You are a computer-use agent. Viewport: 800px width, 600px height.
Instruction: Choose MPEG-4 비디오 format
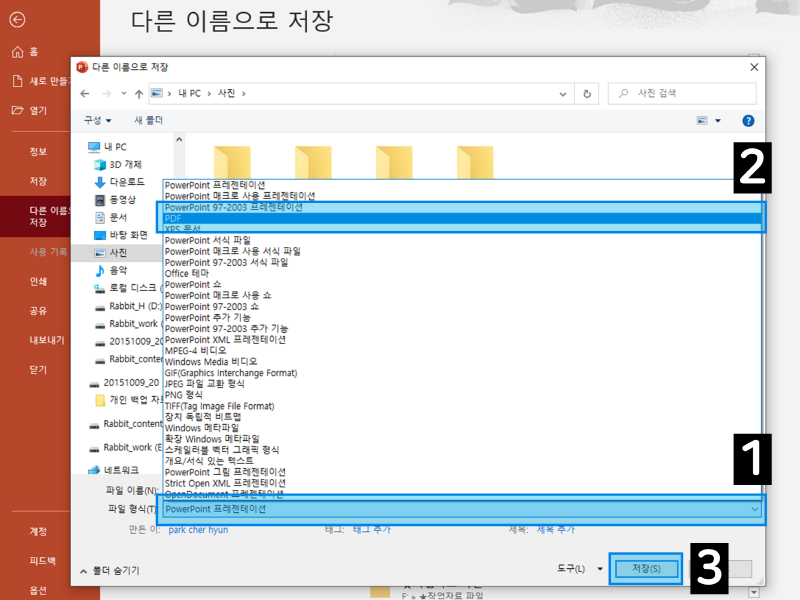point(195,351)
